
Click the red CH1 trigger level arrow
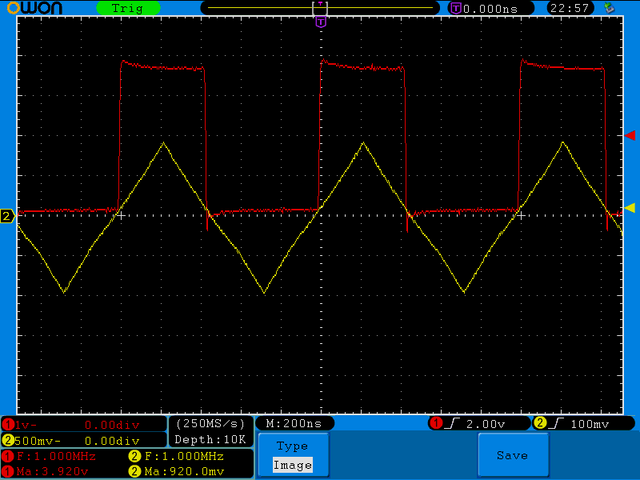click(630, 135)
